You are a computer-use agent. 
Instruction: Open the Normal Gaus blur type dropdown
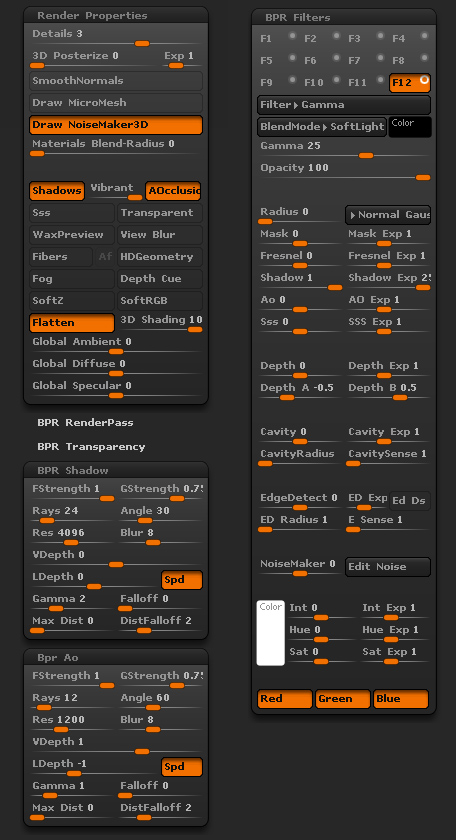click(x=388, y=215)
